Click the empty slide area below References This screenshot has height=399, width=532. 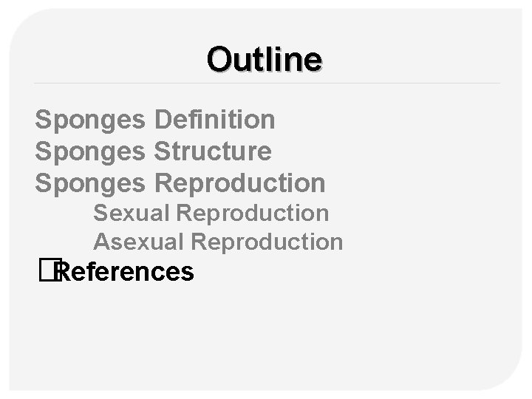266,332
